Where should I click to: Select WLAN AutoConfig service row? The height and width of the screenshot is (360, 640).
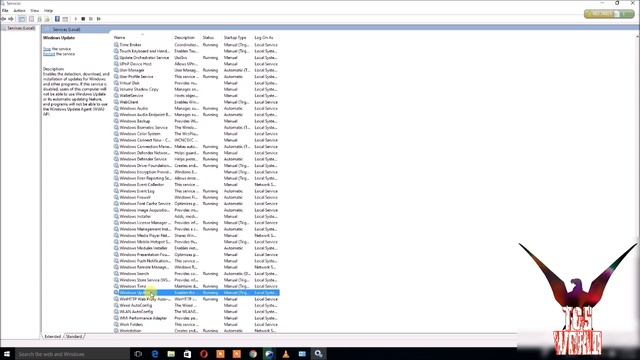pyautogui.click(x=196, y=312)
